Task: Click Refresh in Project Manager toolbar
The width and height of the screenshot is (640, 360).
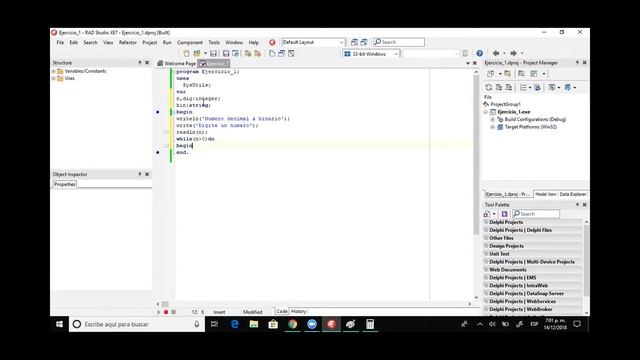Action: [x=489, y=87]
